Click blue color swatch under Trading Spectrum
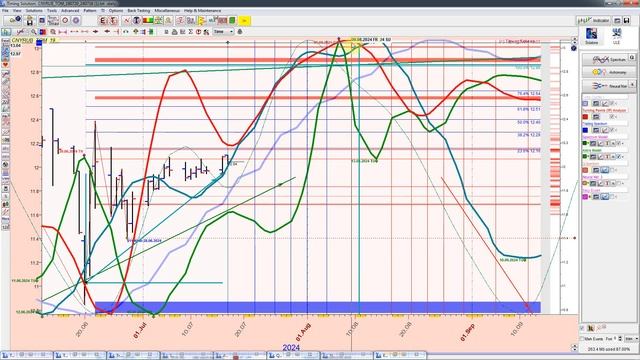The width and height of the screenshot is (640, 360). coord(585,130)
